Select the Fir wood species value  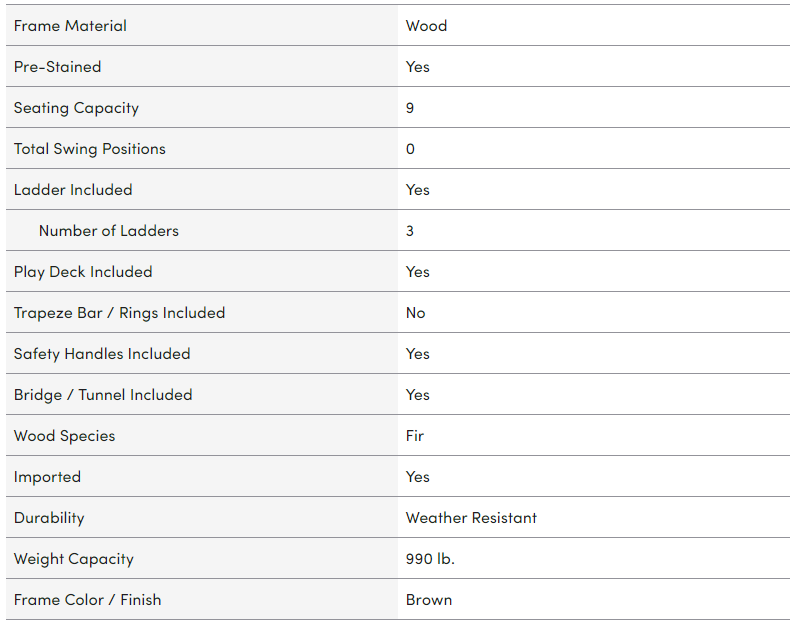tap(415, 436)
